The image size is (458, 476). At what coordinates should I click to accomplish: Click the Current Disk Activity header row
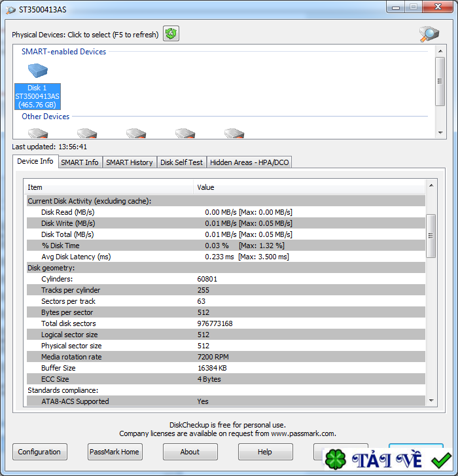point(226,201)
